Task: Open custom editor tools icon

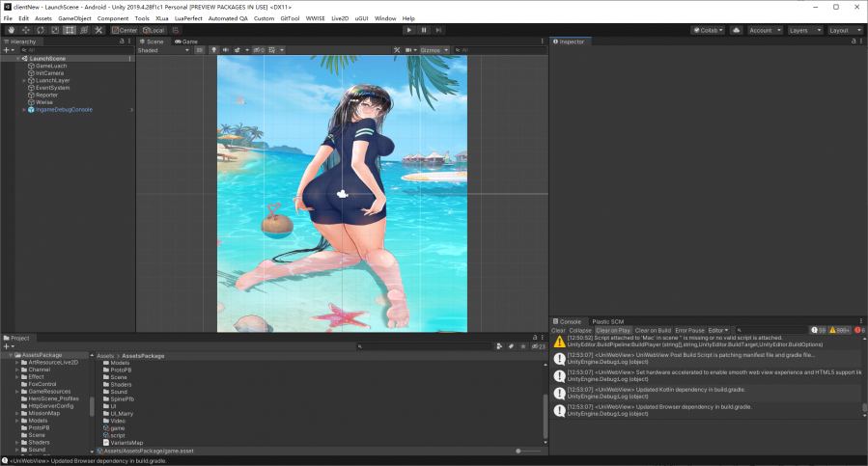Action: pyautogui.click(x=98, y=30)
